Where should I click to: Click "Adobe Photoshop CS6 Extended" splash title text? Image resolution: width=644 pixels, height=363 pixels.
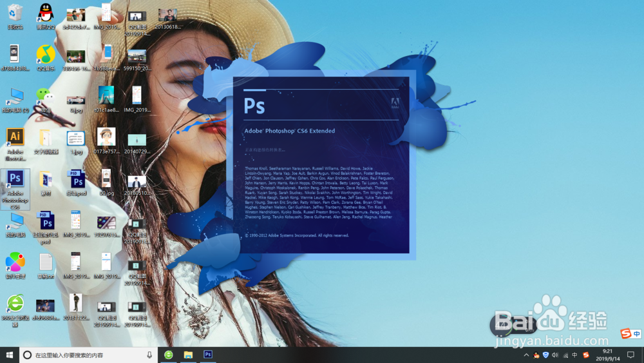290,131
